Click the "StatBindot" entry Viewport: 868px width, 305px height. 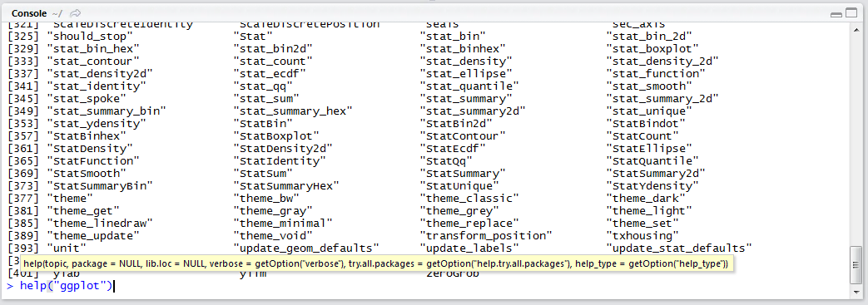pos(646,123)
